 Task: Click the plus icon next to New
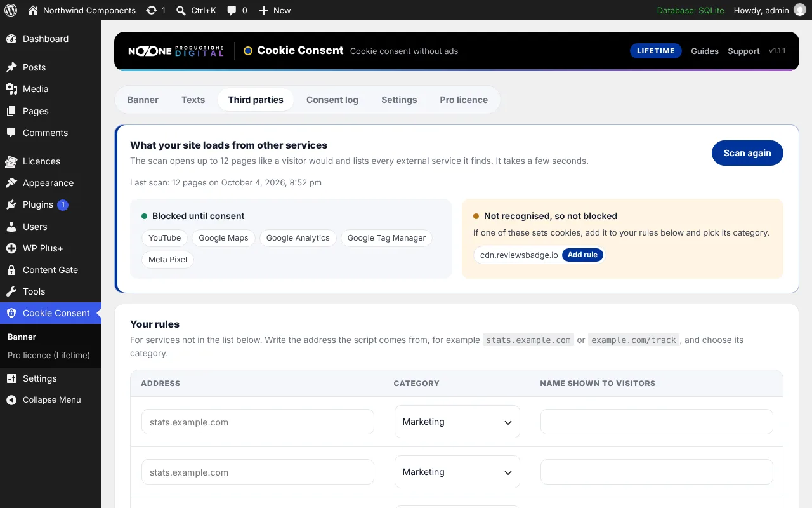[264, 10]
